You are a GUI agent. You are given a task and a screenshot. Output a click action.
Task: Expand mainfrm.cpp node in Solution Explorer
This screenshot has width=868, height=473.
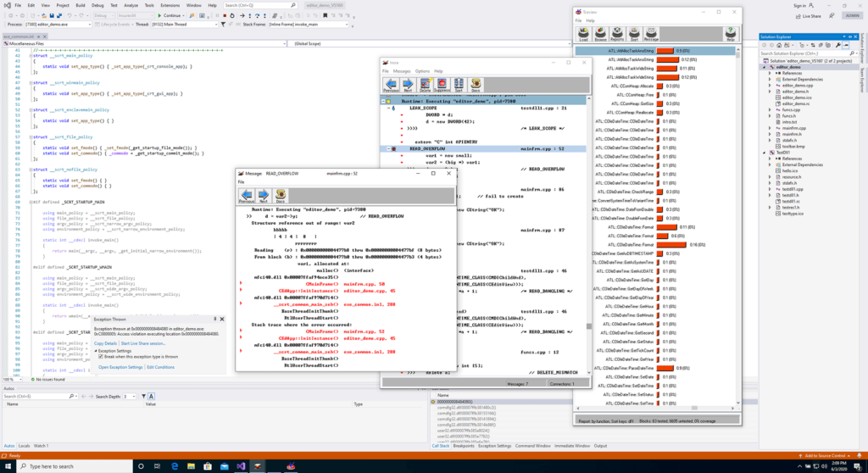coord(770,126)
